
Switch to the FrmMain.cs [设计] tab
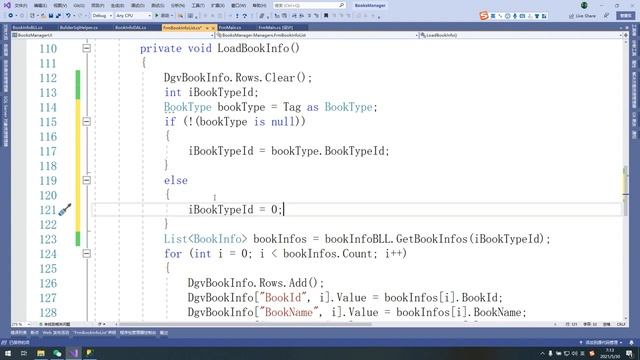276,28
